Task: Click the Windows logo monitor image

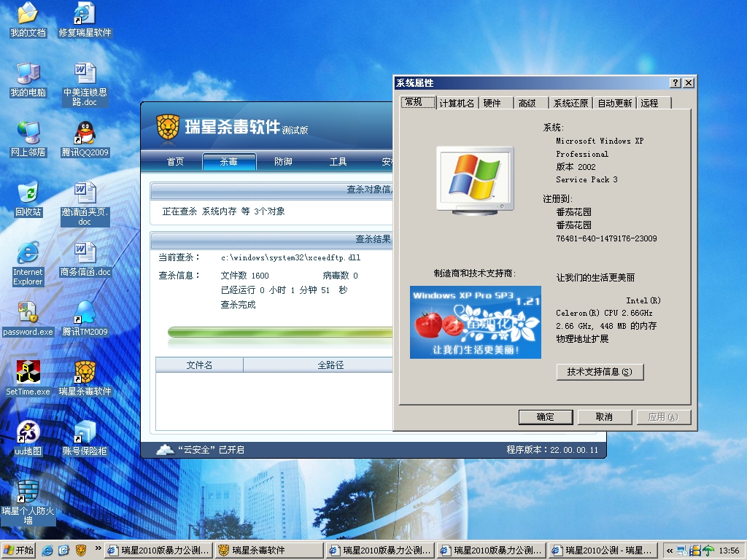Action: click(476, 180)
